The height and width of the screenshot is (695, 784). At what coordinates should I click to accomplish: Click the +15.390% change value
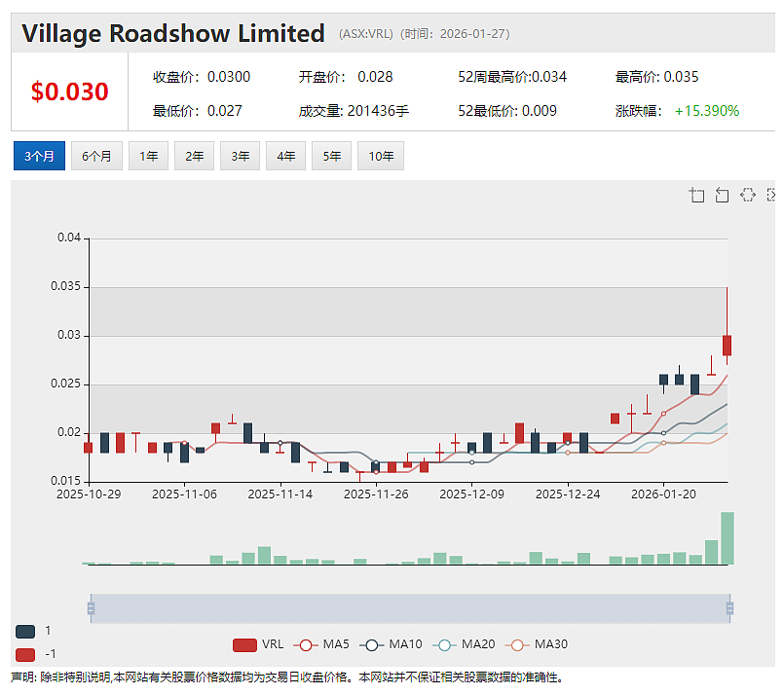[x=707, y=111]
